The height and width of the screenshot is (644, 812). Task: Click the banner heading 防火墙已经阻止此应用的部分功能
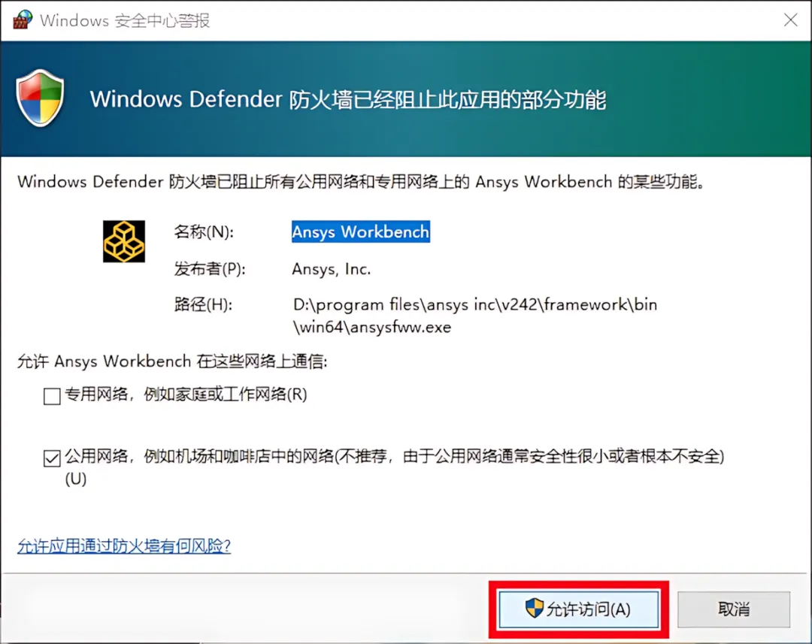[348, 99]
